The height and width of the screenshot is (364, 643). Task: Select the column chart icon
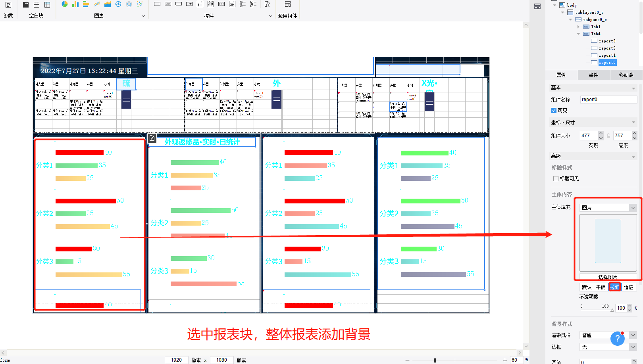click(75, 4)
